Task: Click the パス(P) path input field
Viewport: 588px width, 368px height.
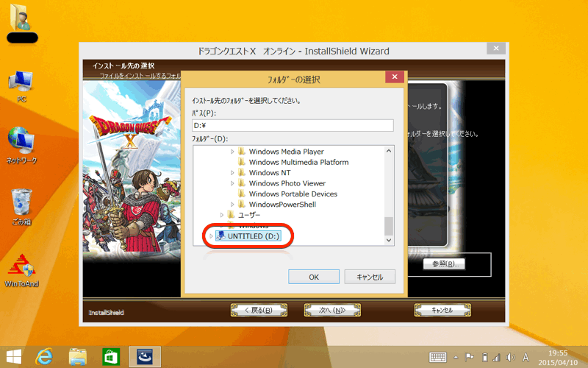Action: [x=293, y=125]
